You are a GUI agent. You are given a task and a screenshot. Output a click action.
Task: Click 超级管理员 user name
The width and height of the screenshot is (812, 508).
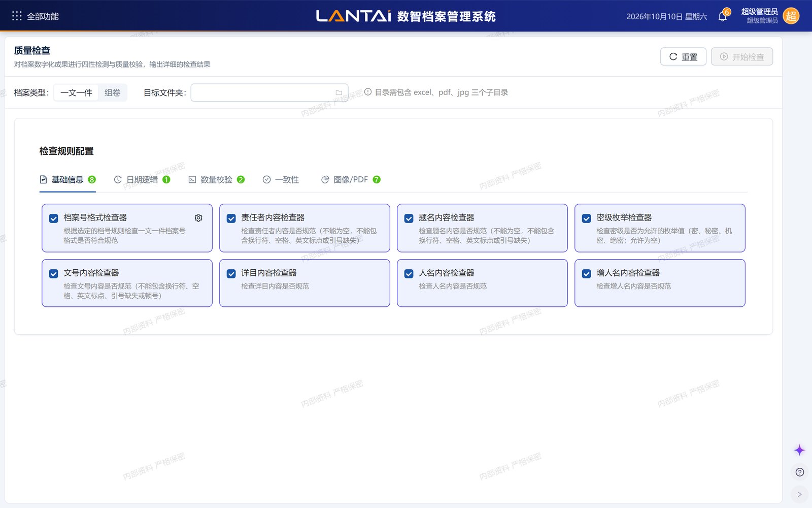(x=759, y=12)
